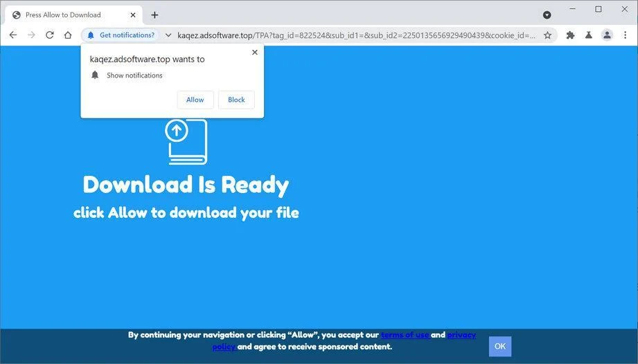Viewport: 638px width, 364px height.
Task: Go back to the previous page
Action: (x=13, y=35)
